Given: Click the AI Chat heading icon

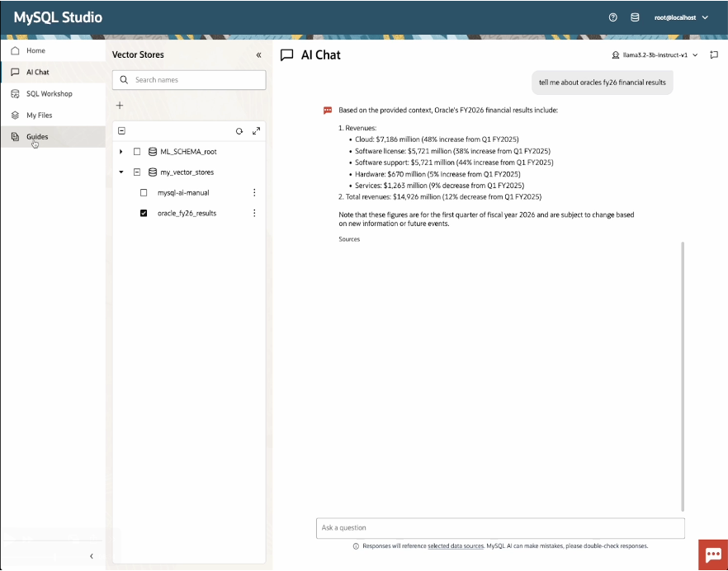Looking at the screenshot, I should (x=287, y=54).
